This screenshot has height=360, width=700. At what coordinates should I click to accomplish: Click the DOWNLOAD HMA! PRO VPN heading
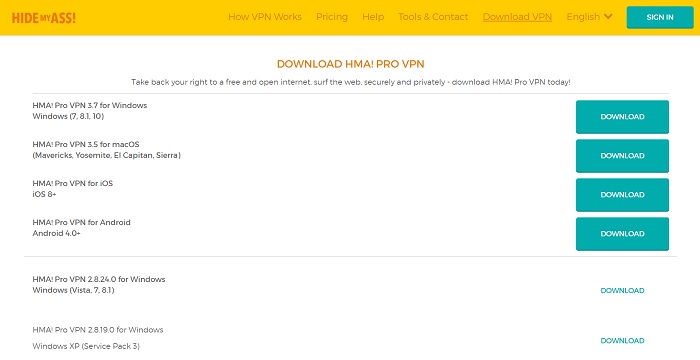(x=350, y=64)
